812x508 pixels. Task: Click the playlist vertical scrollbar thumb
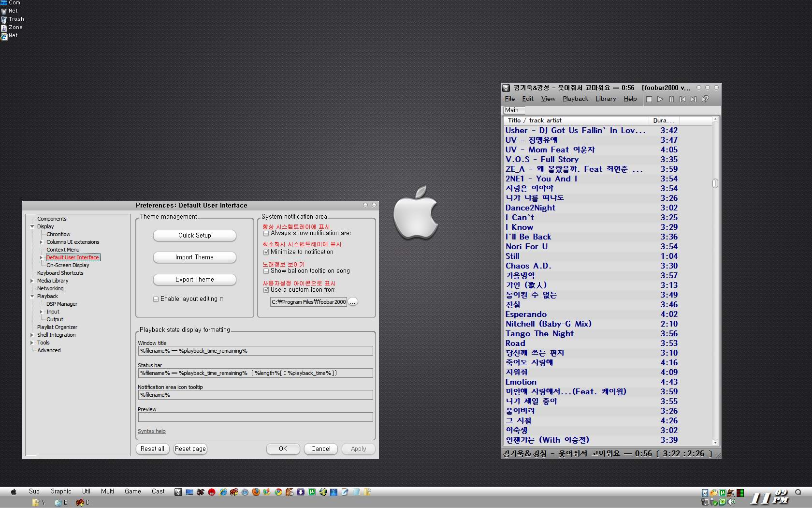pyautogui.click(x=715, y=183)
